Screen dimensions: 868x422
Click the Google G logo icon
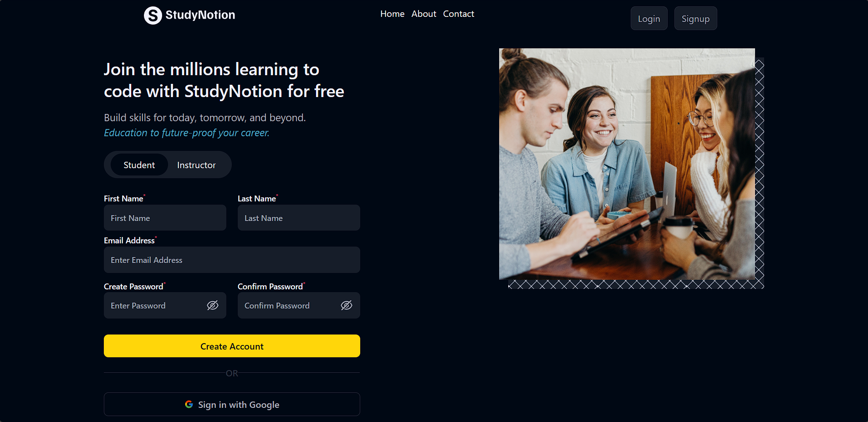point(189,404)
